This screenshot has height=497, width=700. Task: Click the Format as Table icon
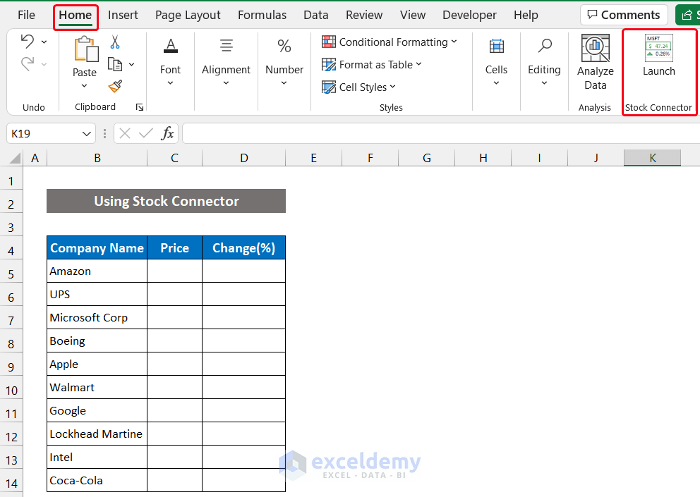(329, 65)
